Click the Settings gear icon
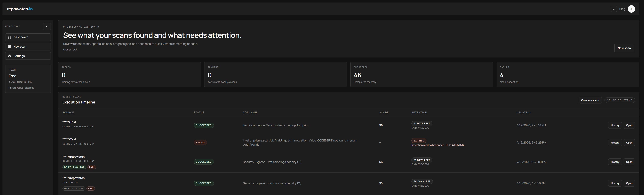644x195 pixels. tap(10, 56)
